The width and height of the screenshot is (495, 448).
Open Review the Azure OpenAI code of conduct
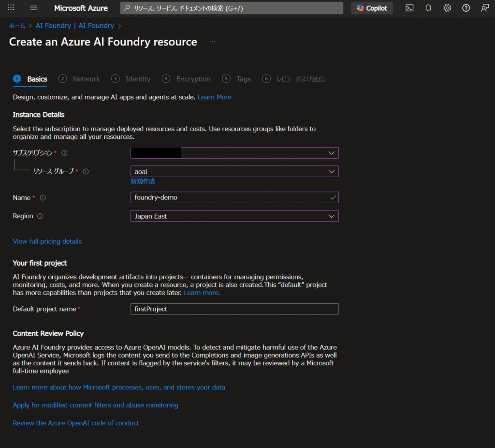coord(76,423)
